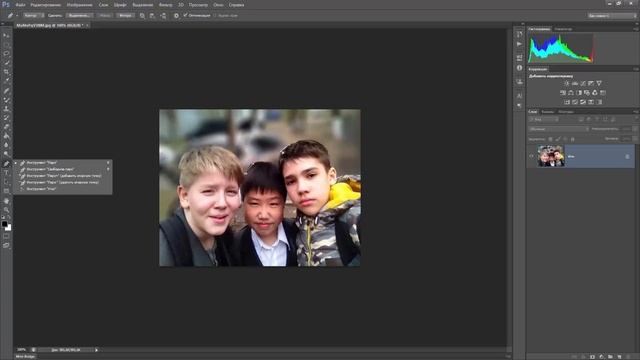Select the Eyedropper tool
640x360 pixels.
(6, 81)
